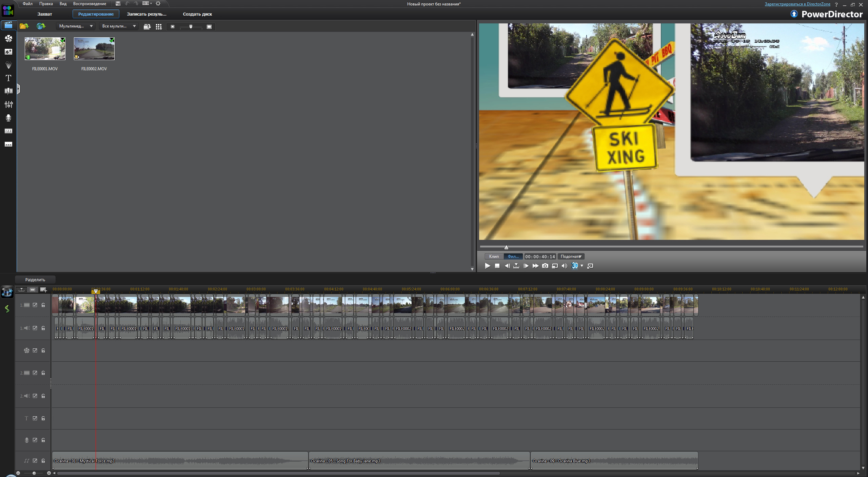The width and height of the screenshot is (868, 477).
Task: Open the Правка menu
Action: point(46,4)
